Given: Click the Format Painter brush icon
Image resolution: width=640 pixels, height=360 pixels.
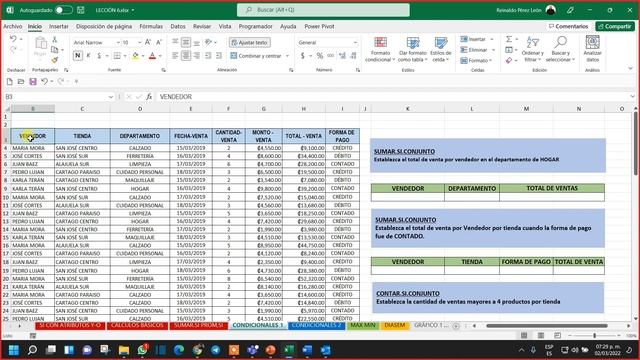Looking at the screenshot, I should click(x=55, y=60).
